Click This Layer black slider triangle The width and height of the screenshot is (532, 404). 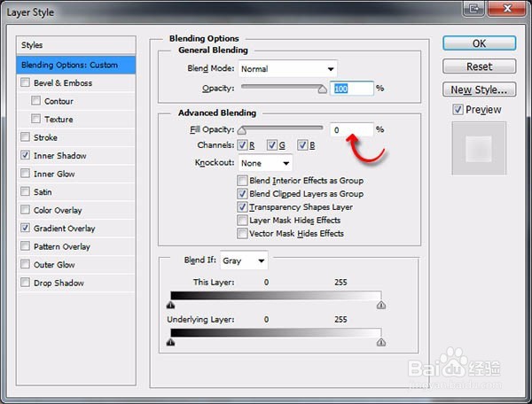pyautogui.click(x=170, y=305)
